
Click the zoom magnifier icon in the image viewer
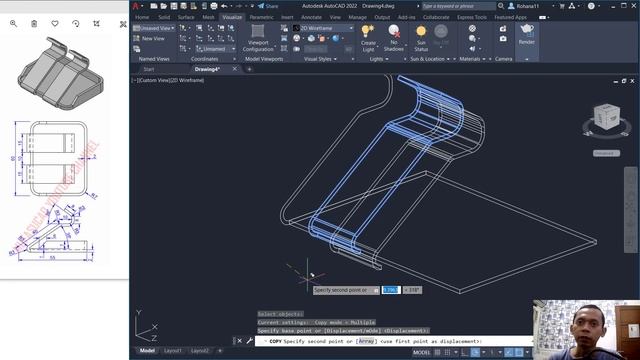point(13,24)
